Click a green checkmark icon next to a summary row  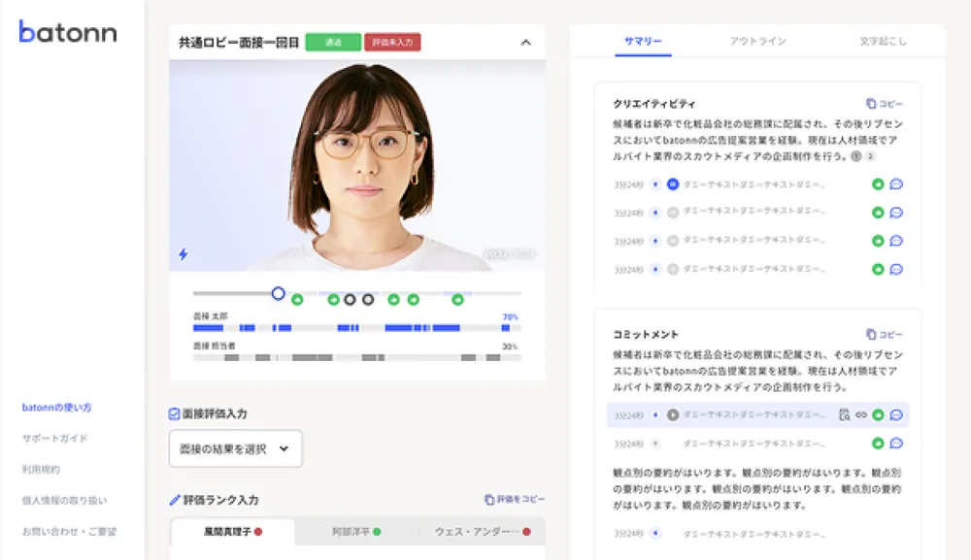coord(877,183)
